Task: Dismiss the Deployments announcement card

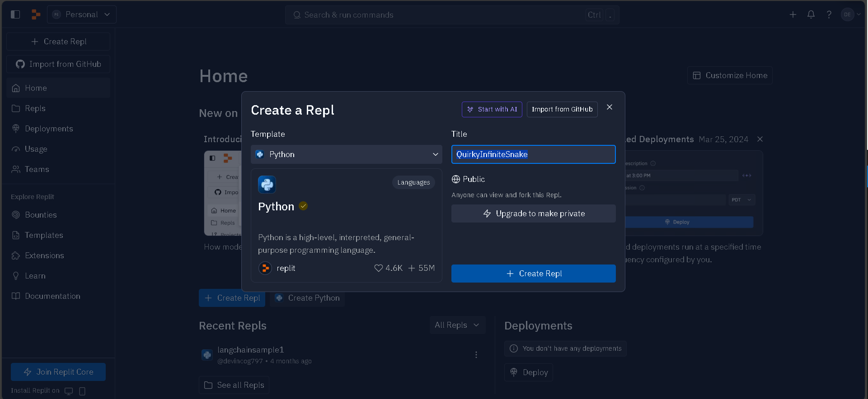Action: coord(760,139)
